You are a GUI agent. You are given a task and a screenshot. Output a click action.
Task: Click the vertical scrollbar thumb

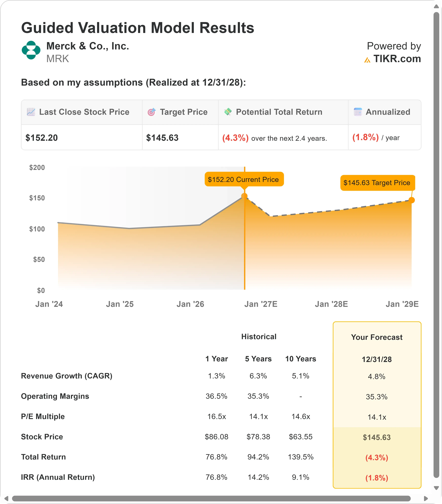(436, 245)
